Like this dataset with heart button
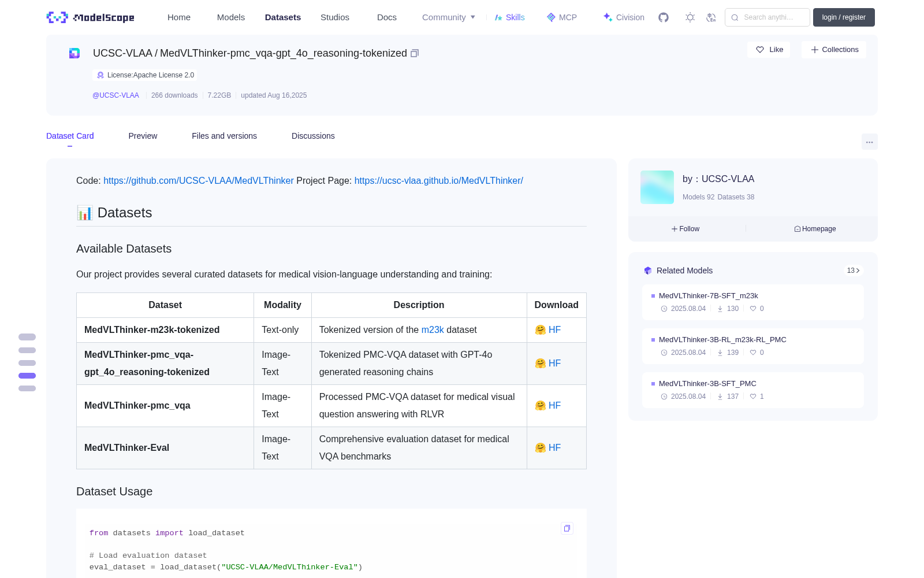The width and height of the screenshot is (924, 578). pos(769,50)
